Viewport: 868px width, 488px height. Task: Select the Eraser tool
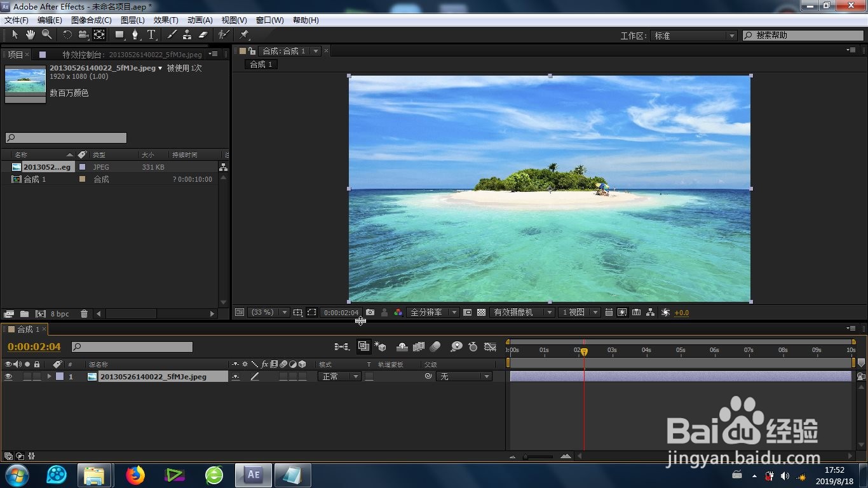pyautogui.click(x=203, y=34)
